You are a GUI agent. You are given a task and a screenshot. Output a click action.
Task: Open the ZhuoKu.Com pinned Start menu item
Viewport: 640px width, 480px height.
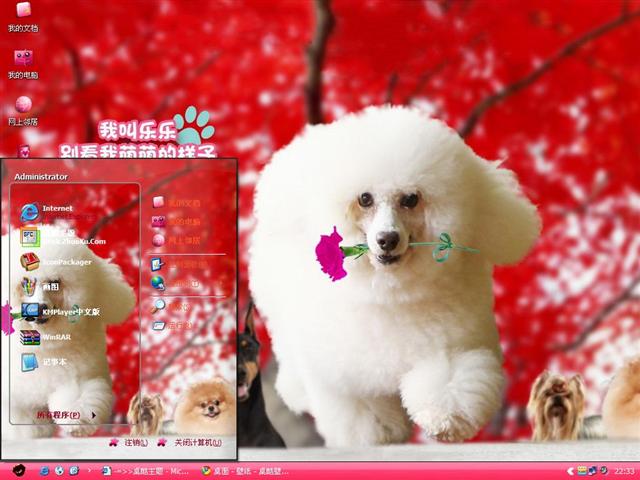coord(63,237)
